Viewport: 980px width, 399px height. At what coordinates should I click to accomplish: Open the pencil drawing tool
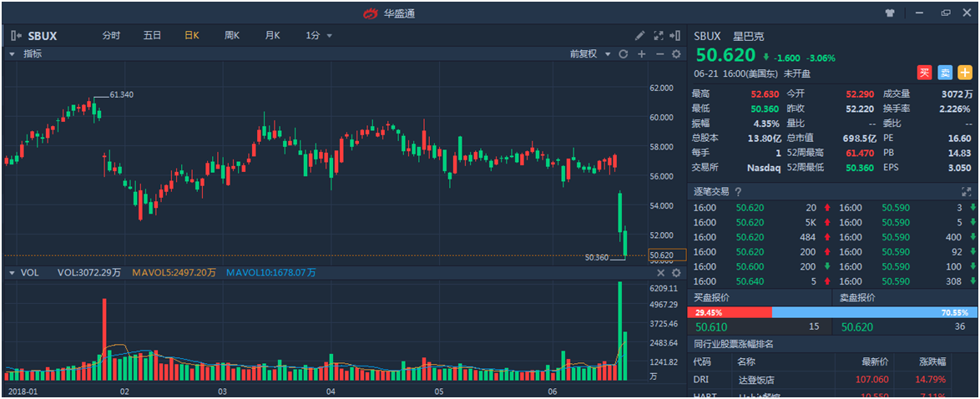(x=640, y=36)
